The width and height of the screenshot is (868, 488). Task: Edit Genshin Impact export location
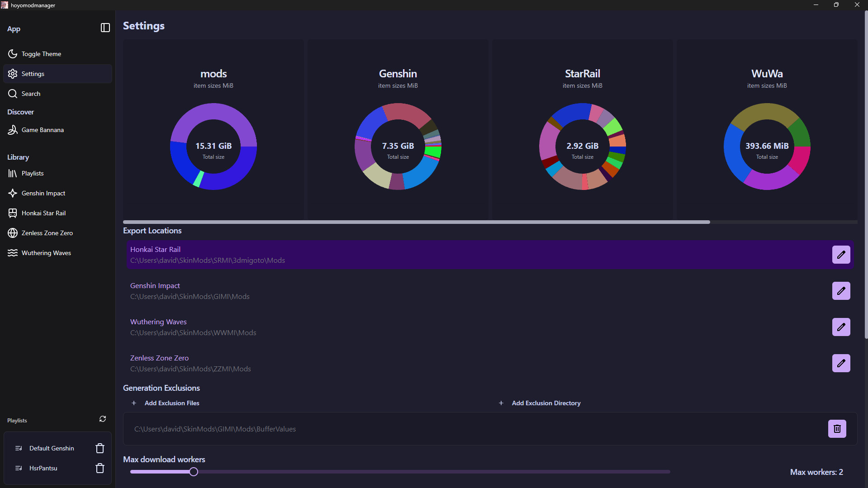pos(841,291)
